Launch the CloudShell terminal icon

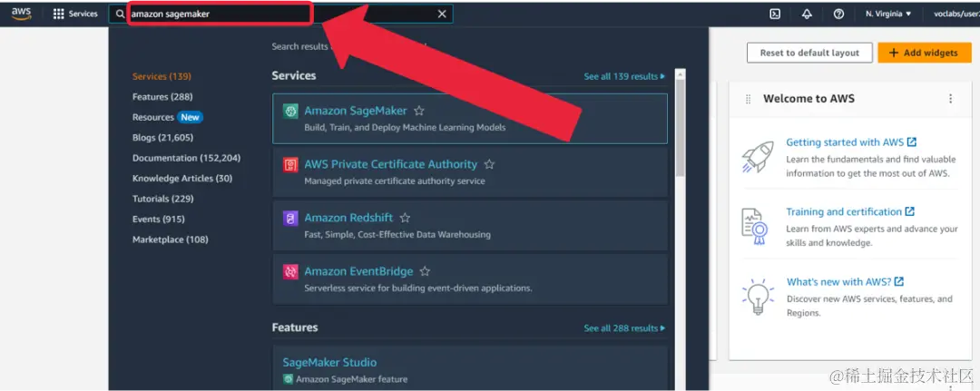click(775, 14)
